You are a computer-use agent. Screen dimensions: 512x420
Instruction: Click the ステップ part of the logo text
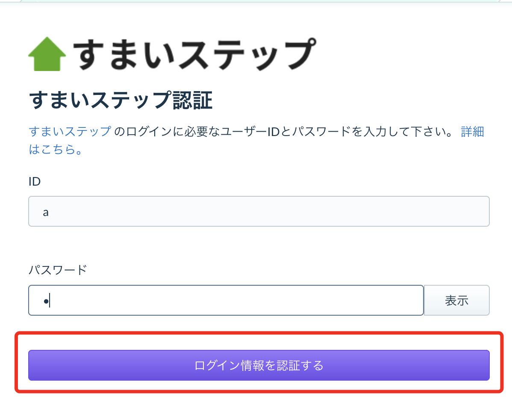pos(247,54)
